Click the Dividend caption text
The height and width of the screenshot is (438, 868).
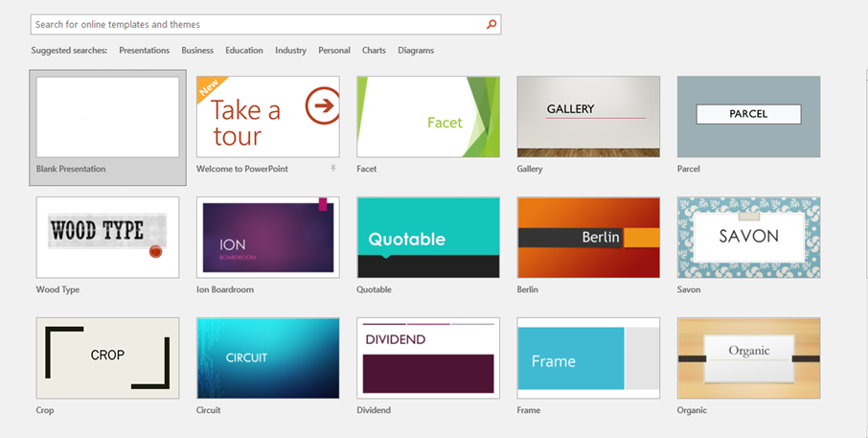click(x=374, y=410)
